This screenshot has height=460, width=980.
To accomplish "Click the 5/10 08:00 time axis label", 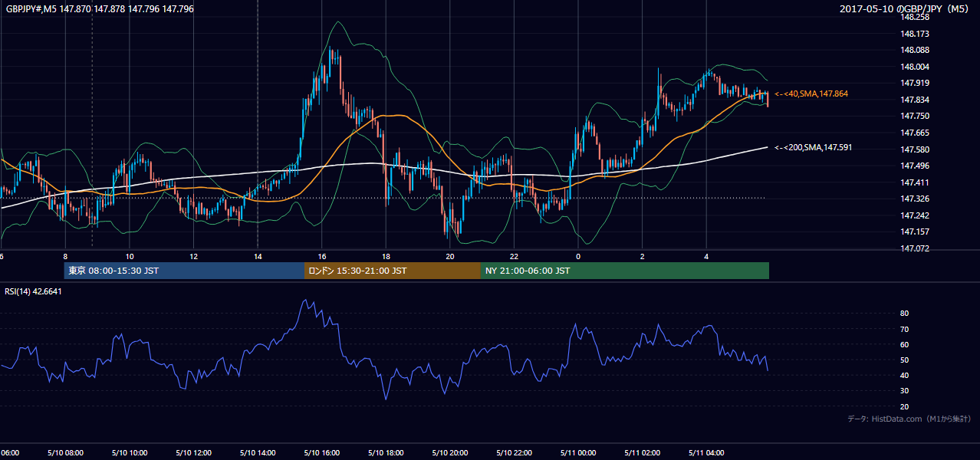I will coord(64,453).
